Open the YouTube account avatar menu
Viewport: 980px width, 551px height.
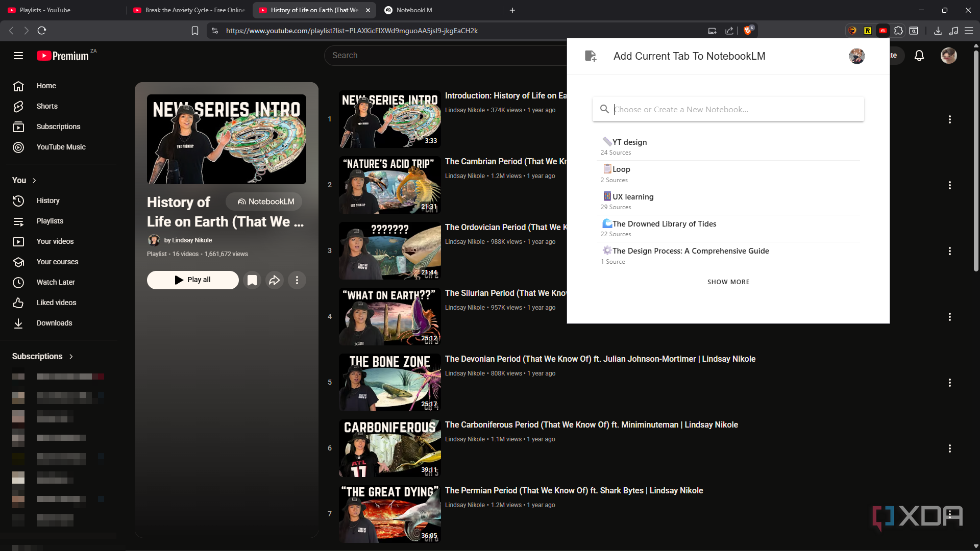click(948, 56)
